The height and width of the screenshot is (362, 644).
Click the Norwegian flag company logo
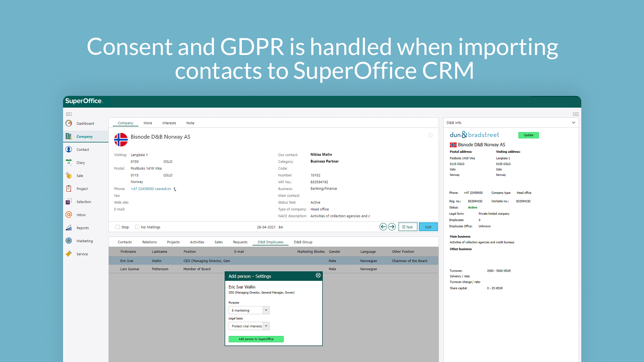(x=121, y=140)
